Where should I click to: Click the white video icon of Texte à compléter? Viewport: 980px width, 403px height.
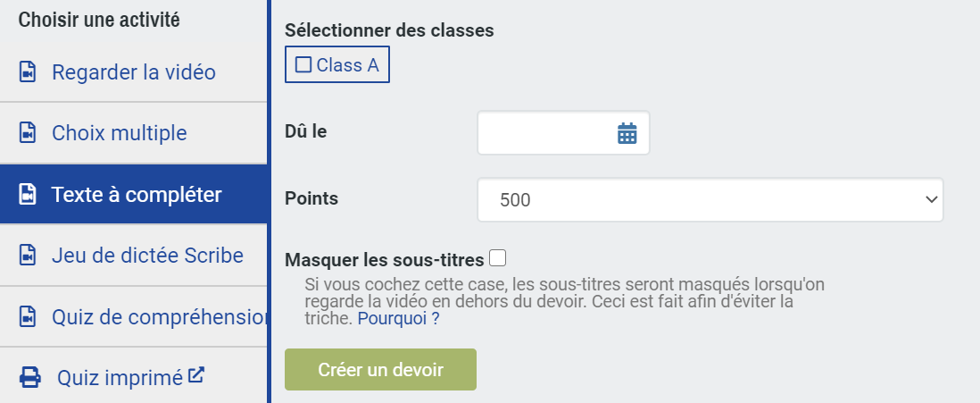coord(28,194)
